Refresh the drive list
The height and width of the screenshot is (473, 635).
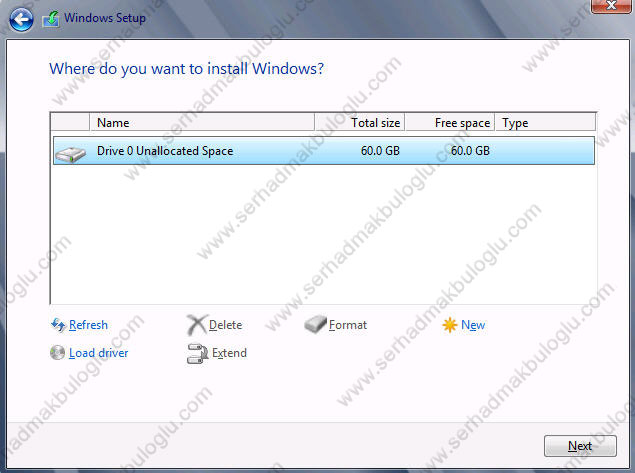(x=88, y=325)
